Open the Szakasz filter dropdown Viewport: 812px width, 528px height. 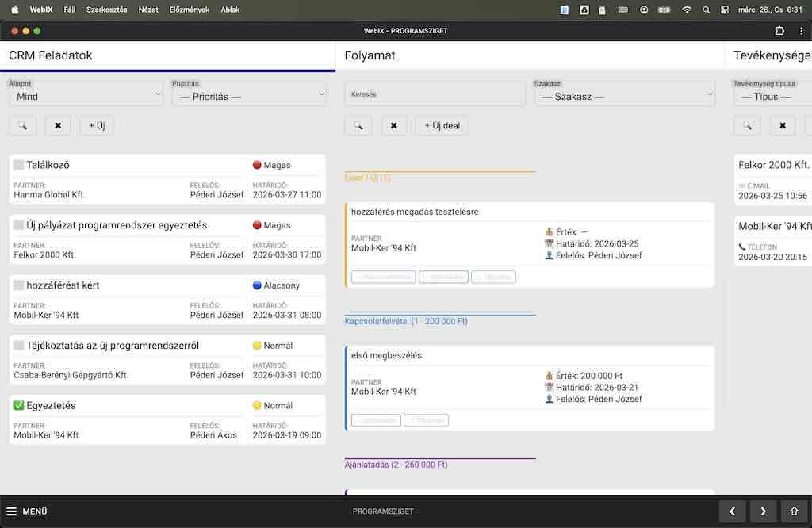tap(624, 96)
